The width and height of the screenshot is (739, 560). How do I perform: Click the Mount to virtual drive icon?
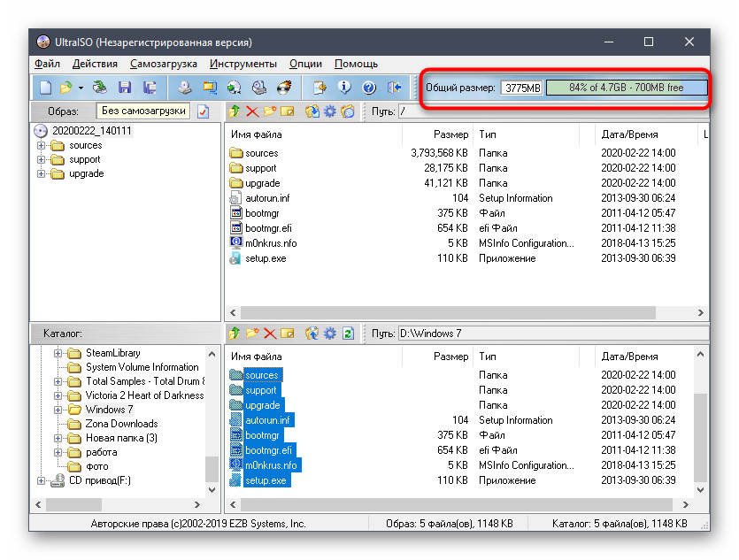tap(259, 88)
